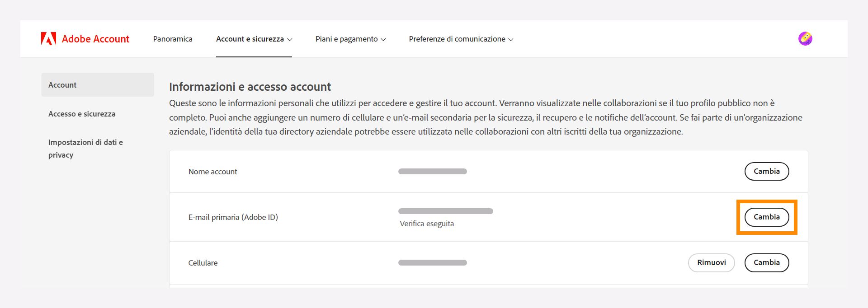Expand the Preferenze di comunicazione dropdown
This screenshot has height=308, width=868.
click(461, 39)
